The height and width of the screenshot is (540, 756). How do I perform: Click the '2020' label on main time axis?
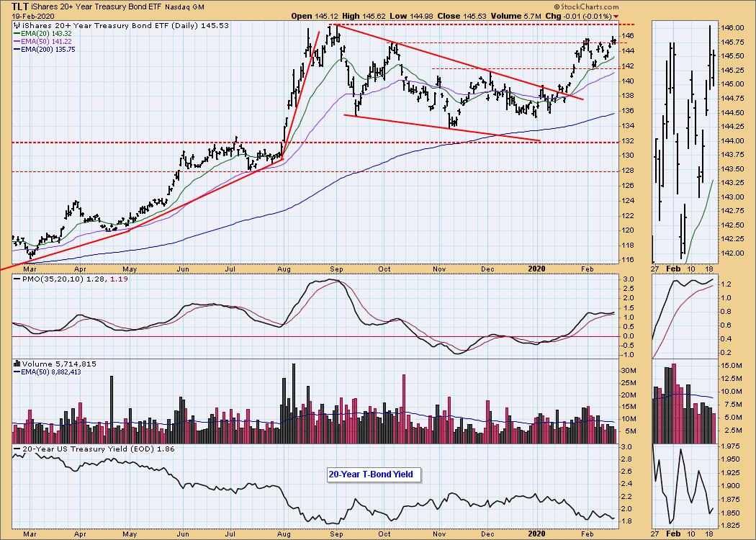[x=536, y=269]
